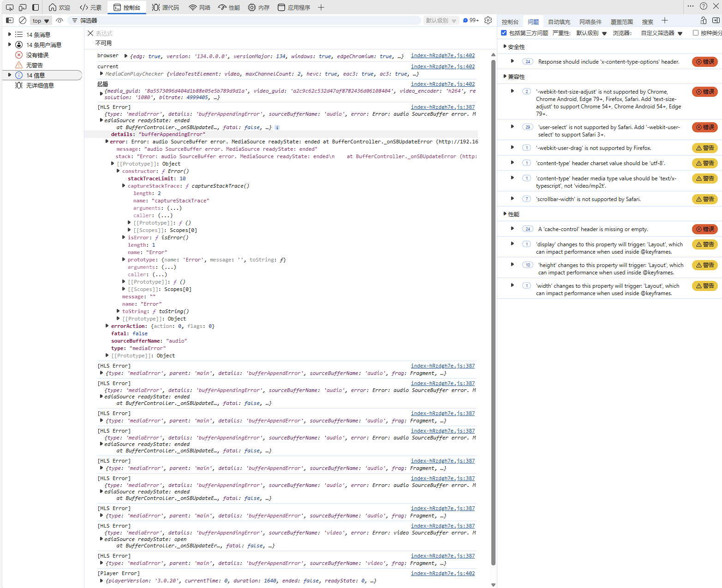Expand the 14 条用户消息 group

(x=10, y=45)
